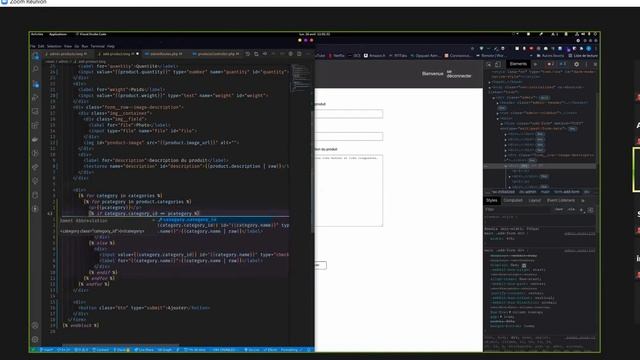Open the Chrome three-dot menu
The image size is (640, 360).
[596, 49]
